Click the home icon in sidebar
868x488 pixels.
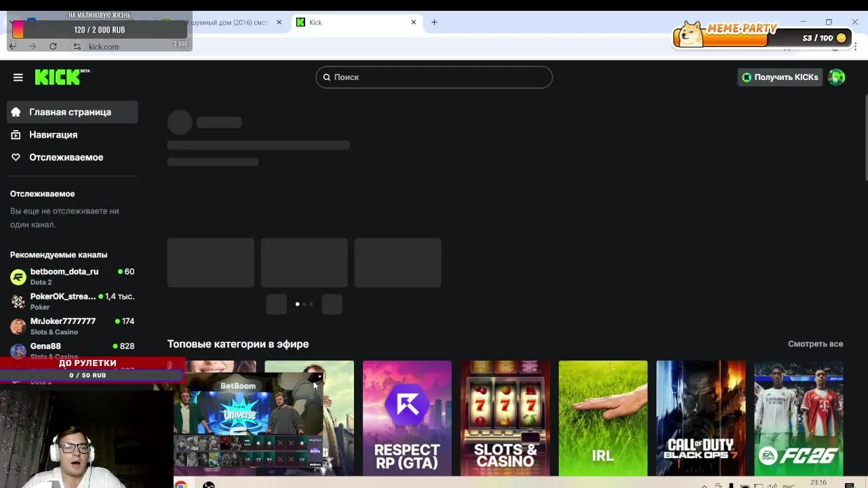pyautogui.click(x=16, y=112)
